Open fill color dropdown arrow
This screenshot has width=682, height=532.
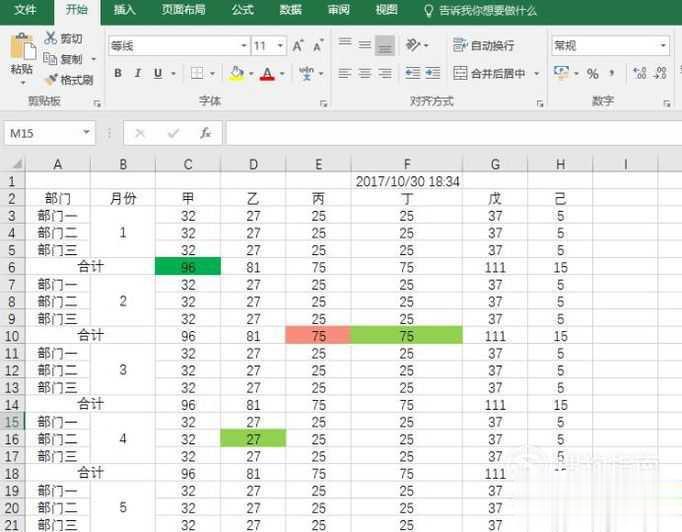click(x=251, y=74)
